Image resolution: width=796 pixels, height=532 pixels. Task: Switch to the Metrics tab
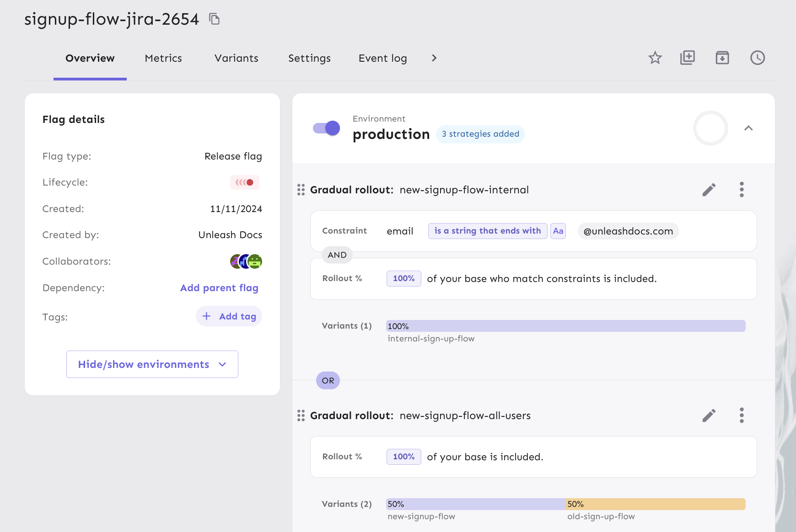pyautogui.click(x=163, y=58)
